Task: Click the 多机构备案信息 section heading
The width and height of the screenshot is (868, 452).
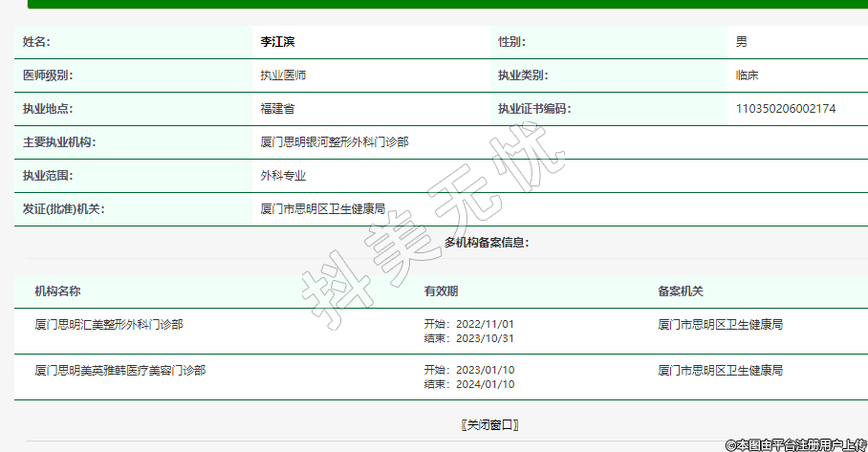Action: tap(487, 243)
